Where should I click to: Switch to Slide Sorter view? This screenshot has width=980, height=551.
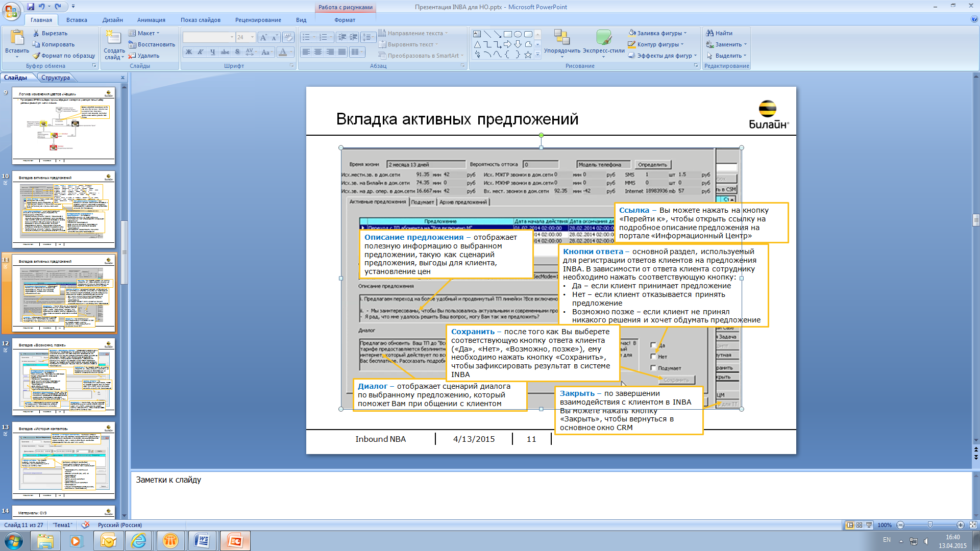[x=860, y=525]
